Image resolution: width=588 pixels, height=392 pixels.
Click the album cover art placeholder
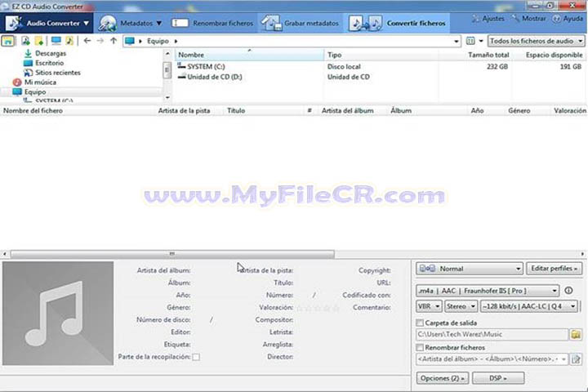point(58,314)
